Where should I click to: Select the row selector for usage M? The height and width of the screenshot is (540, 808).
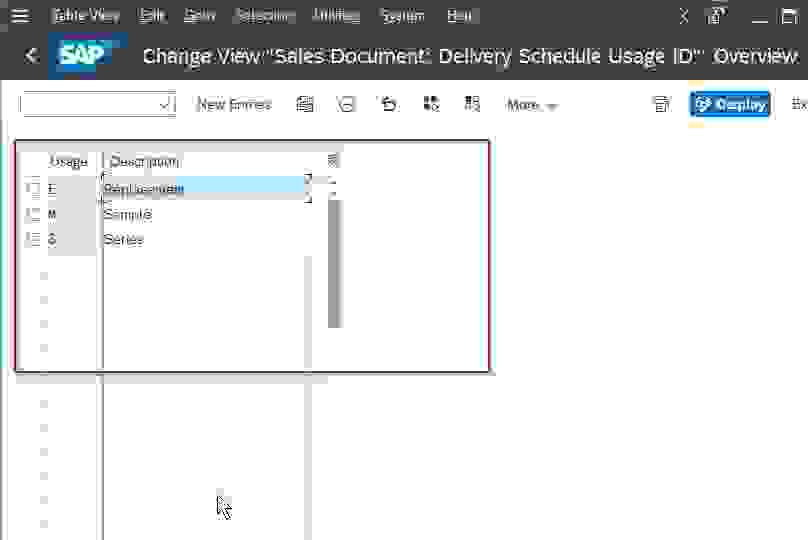coord(32,214)
